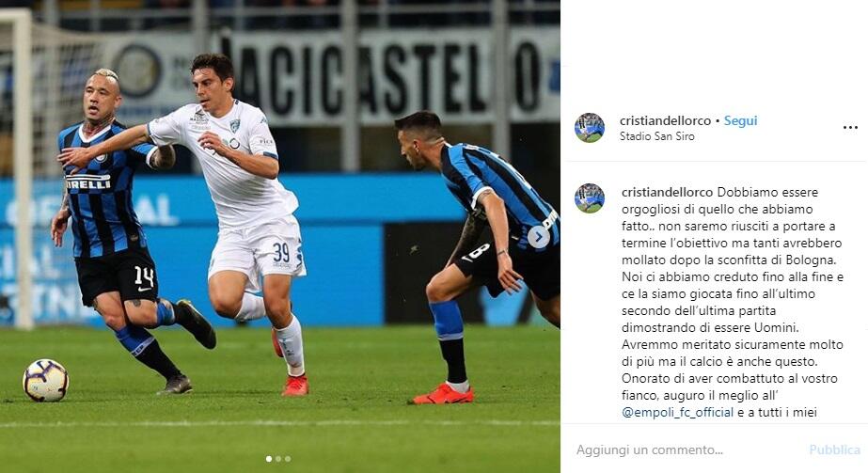Image resolution: width=868 pixels, height=473 pixels.
Task: Select the first carousel indicator dot
Action: pos(269,459)
